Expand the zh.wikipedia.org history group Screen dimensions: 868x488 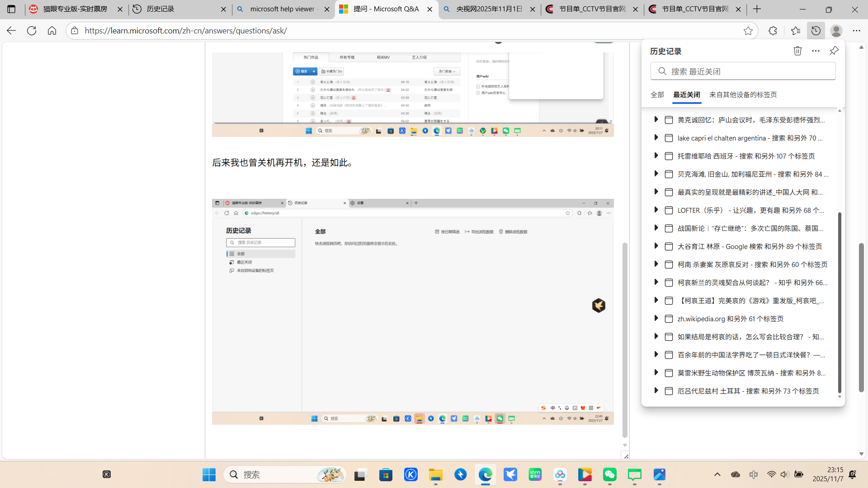click(656, 318)
